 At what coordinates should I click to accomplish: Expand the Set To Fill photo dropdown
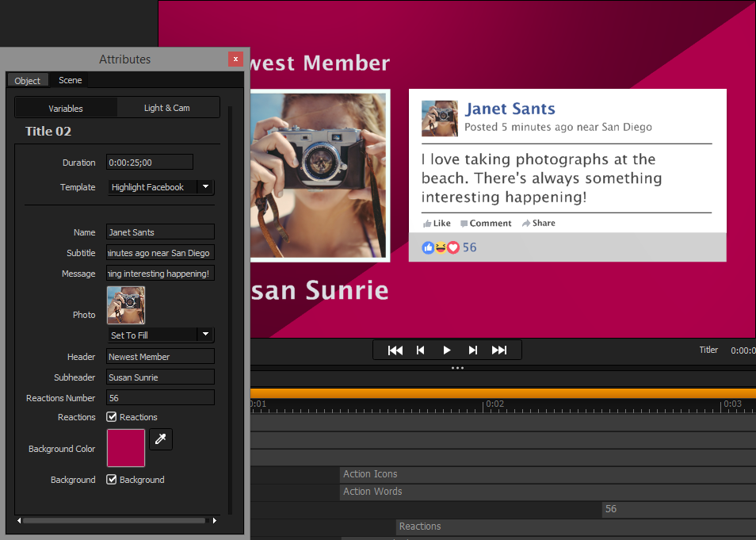205,335
